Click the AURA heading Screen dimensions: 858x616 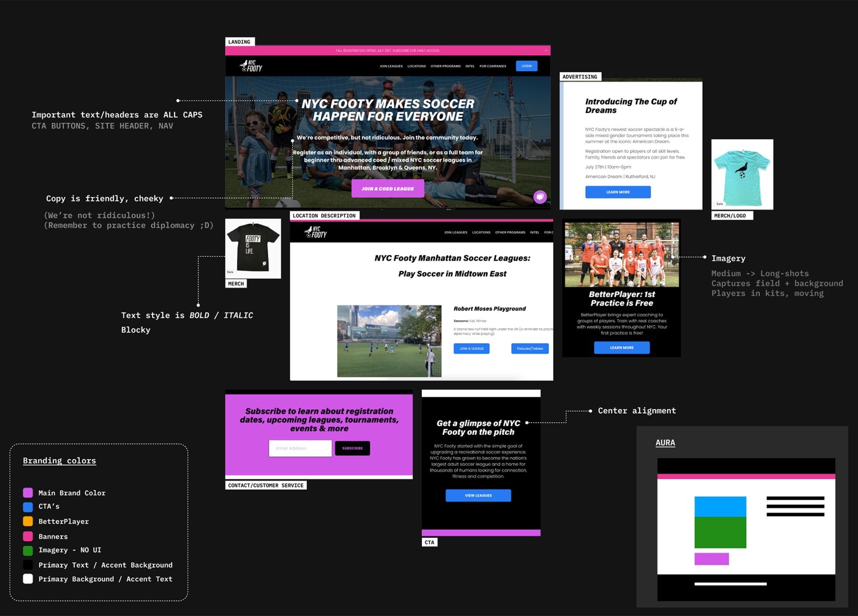point(665,443)
